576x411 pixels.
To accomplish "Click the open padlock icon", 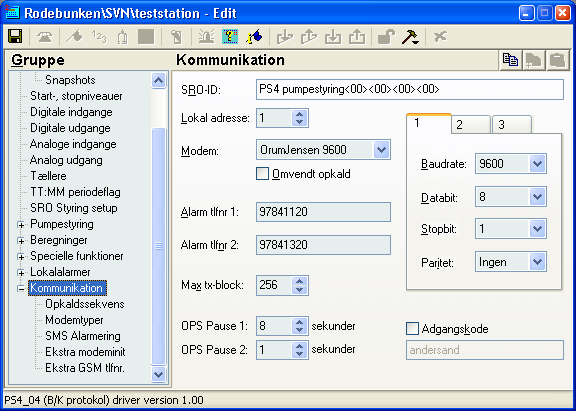I will (386, 37).
